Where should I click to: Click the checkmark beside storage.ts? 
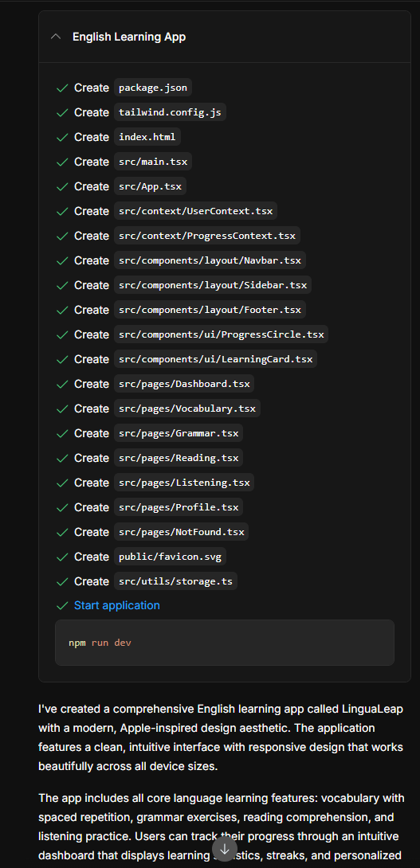click(62, 581)
